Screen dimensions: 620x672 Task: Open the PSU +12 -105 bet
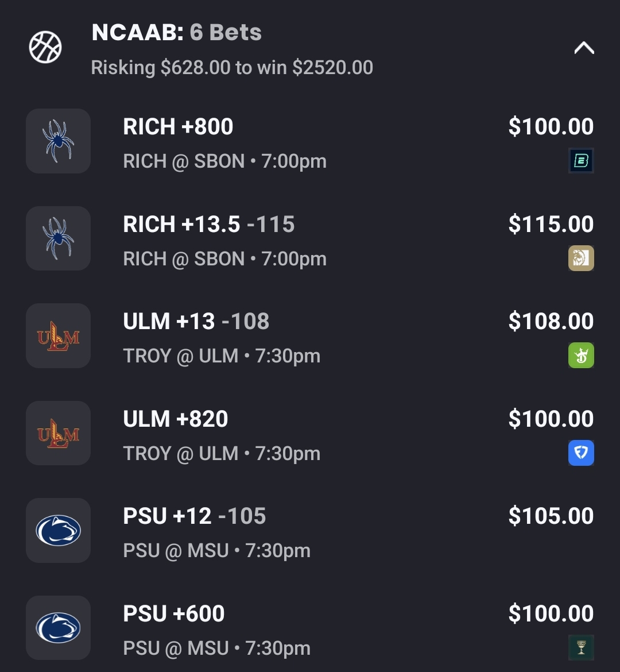tap(194, 516)
